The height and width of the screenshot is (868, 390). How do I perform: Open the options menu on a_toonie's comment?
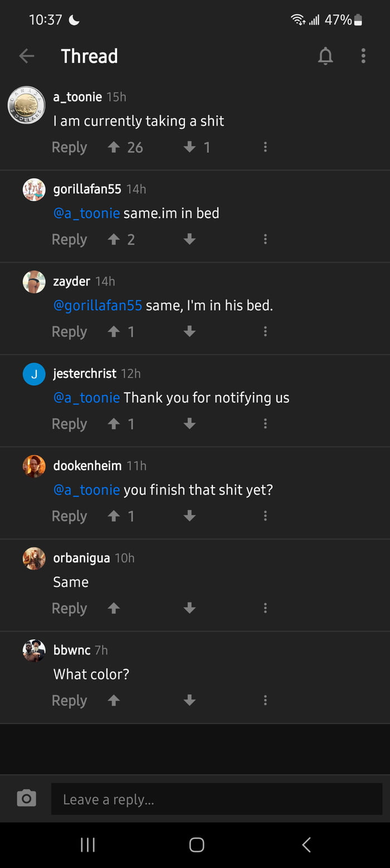(x=265, y=147)
